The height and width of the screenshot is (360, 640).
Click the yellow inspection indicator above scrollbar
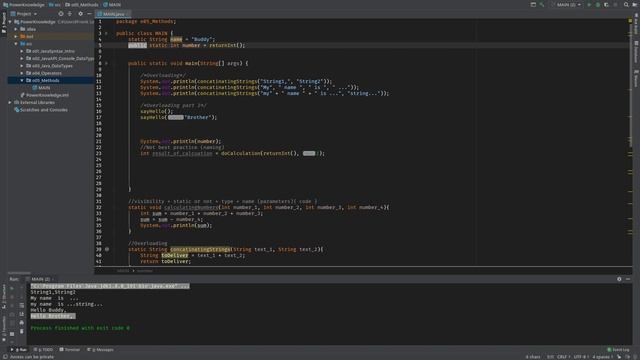[630, 20]
